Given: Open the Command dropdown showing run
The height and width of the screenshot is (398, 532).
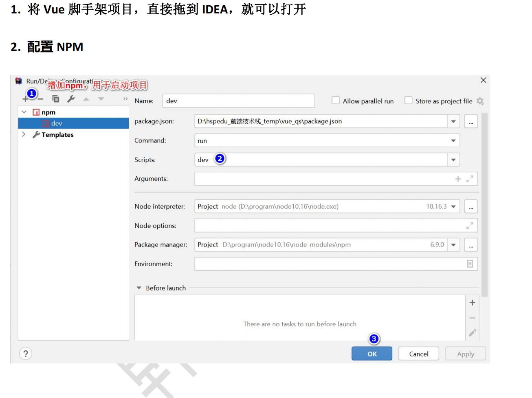Looking at the screenshot, I should coord(453,140).
